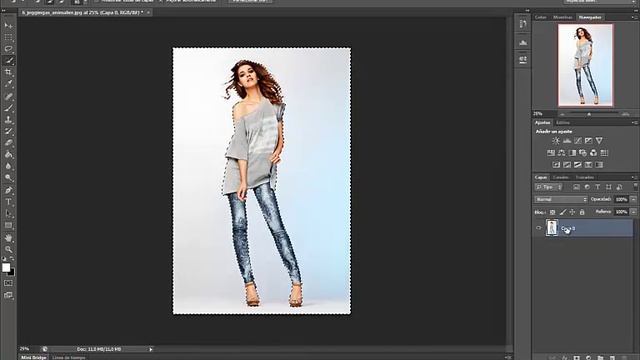This screenshot has width=640, height=360.
Task: Add a Curves adjustment layer
Action: click(578, 141)
